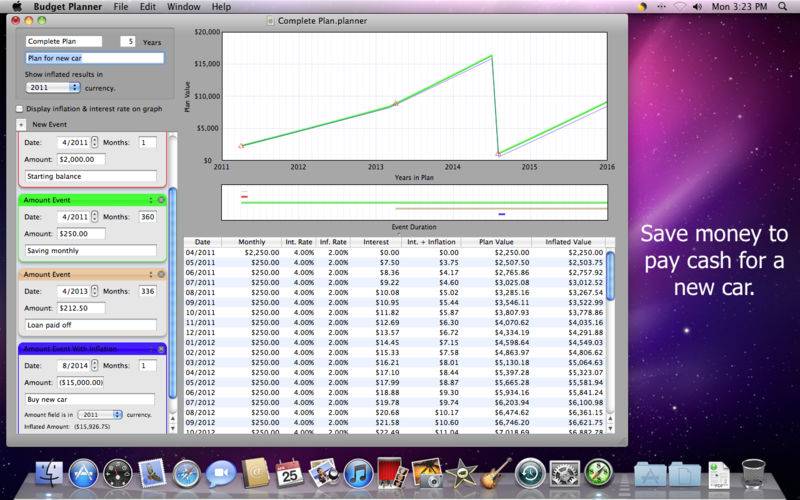Image resolution: width=800 pixels, height=500 pixels.
Task: Open the Buy new car currency year dropdown
Action: pyautogui.click(x=102, y=415)
